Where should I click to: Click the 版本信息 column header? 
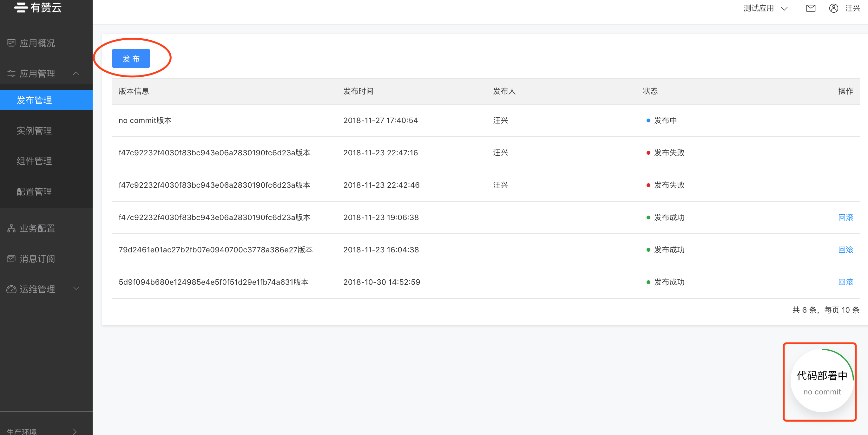point(134,91)
